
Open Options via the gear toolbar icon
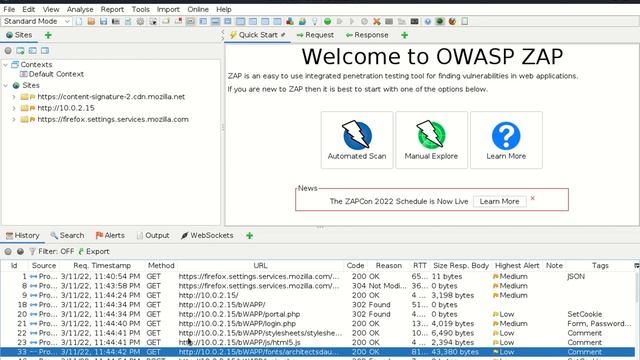(140, 21)
